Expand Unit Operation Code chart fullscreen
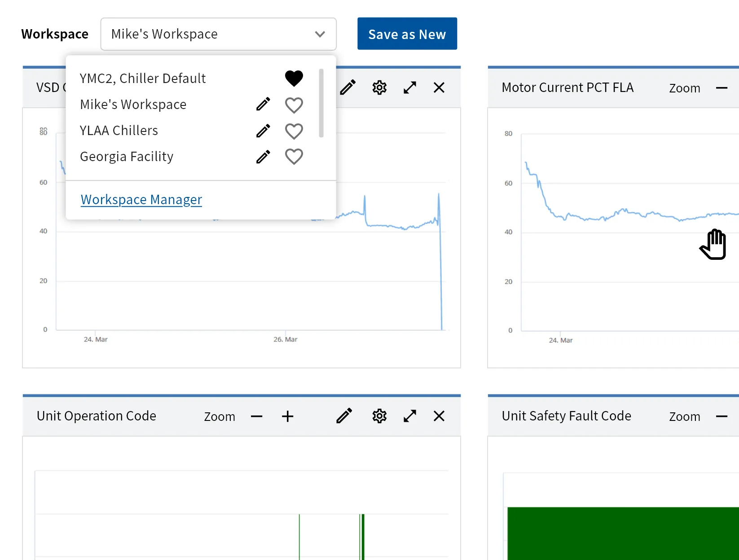 tap(409, 416)
